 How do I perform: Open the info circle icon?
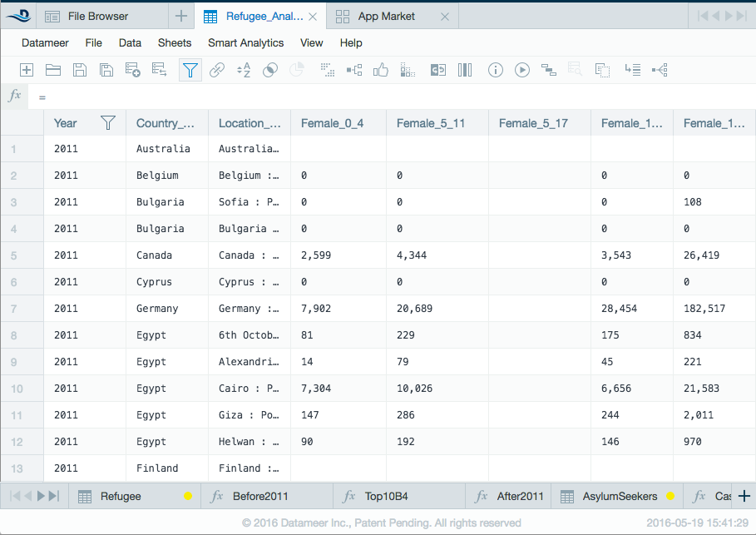coord(496,70)
